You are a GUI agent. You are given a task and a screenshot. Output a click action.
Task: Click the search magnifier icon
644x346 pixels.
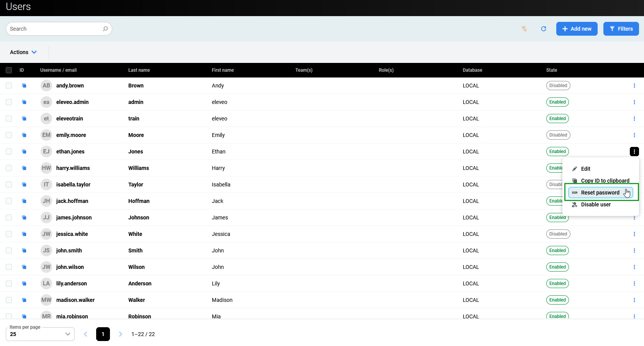coord(105,29)
